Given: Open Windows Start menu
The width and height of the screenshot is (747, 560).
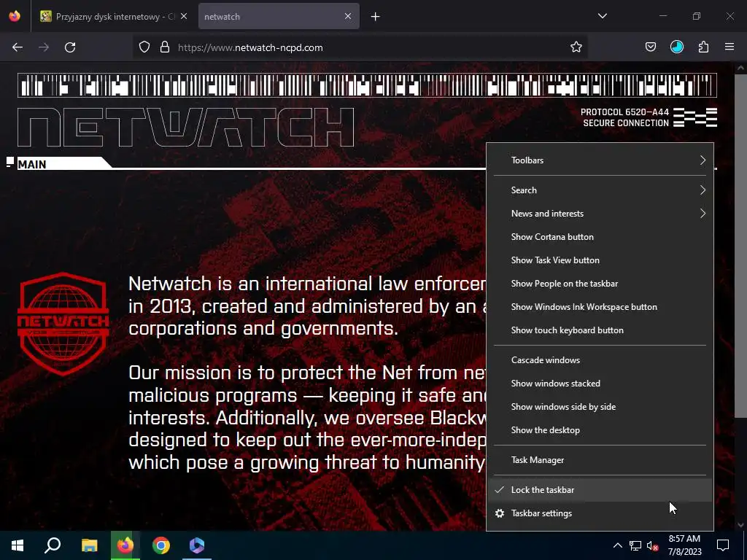Looking at the screenshot, I should point(18,545).
